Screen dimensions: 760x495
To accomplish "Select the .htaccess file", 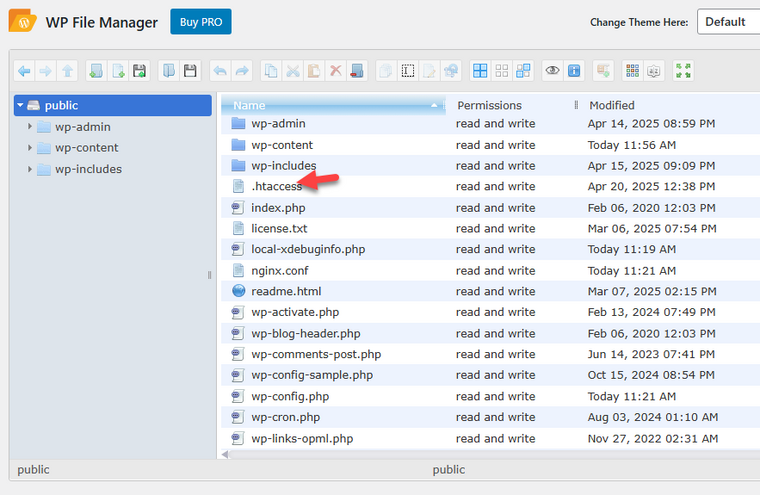I will coord(491,187).
